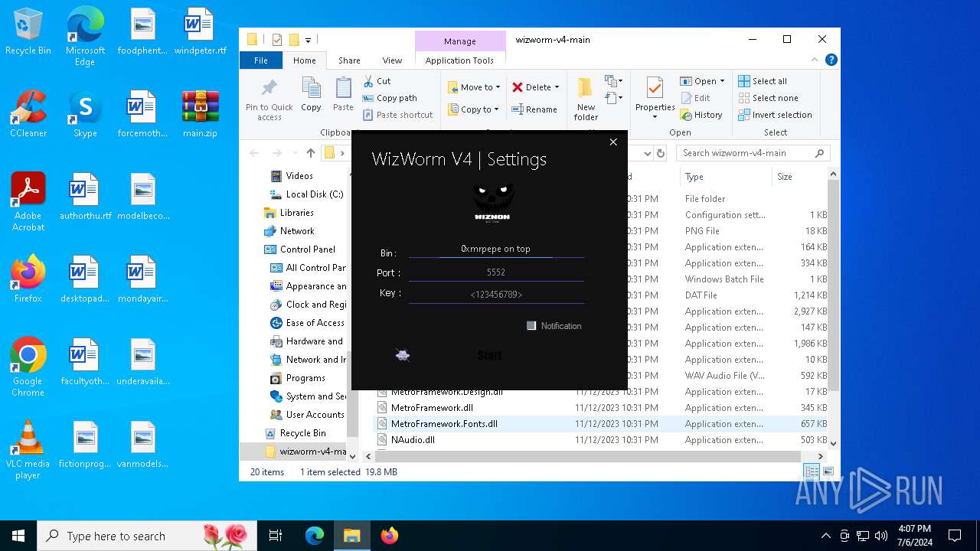Open the Quick Access Toolbar dropdown arrow
Screen dimensions: 980x551
click(x=309, y=40)
